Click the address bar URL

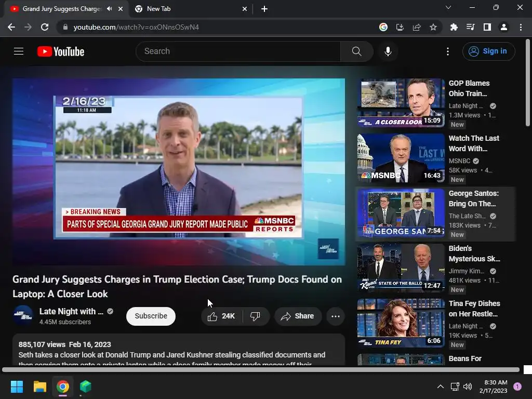point(137,27)
